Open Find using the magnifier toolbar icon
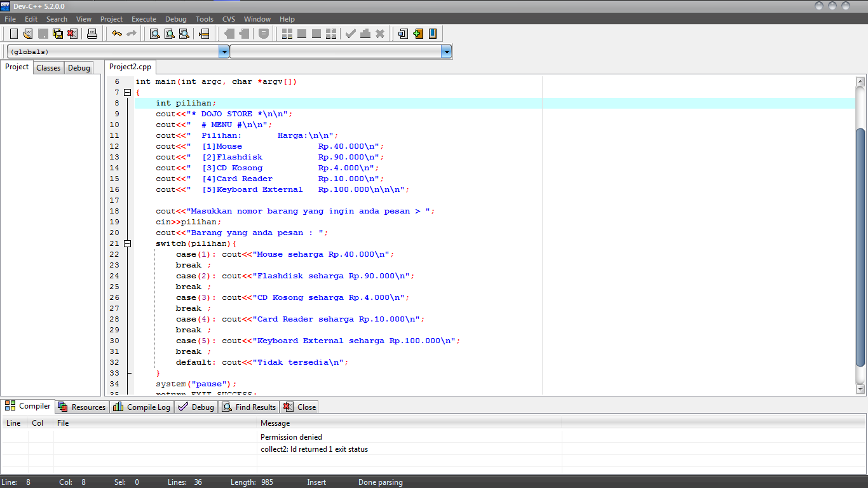The image size is (868, 488). (156, 34)
